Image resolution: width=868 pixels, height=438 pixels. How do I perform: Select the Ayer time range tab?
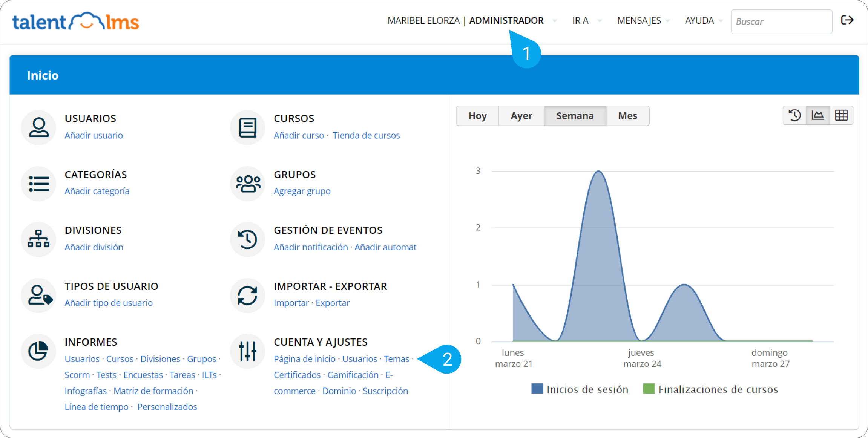pos(521,116)
